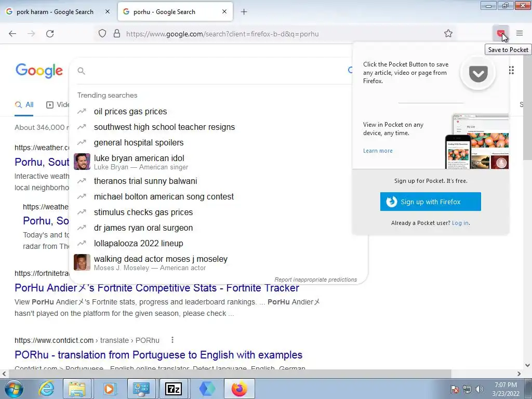Image resolution: width=532 pixels, height=399 pixels.
Task: Click network status tray icon
Action: coord(467,389)
